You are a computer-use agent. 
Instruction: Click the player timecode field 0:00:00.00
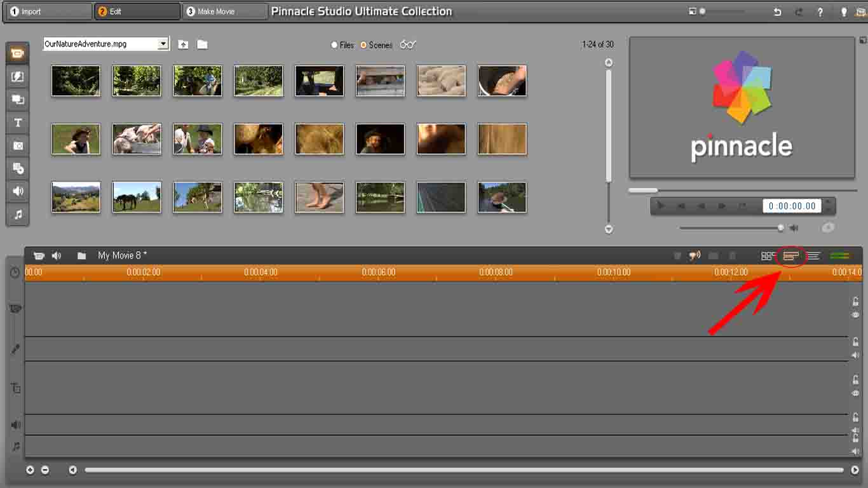[792, 206]
